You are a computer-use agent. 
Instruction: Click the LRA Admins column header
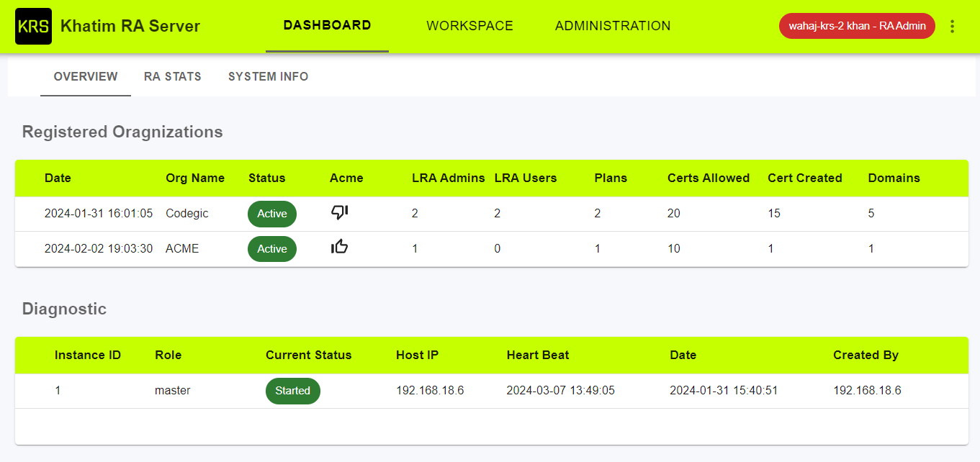pos(449,178)
